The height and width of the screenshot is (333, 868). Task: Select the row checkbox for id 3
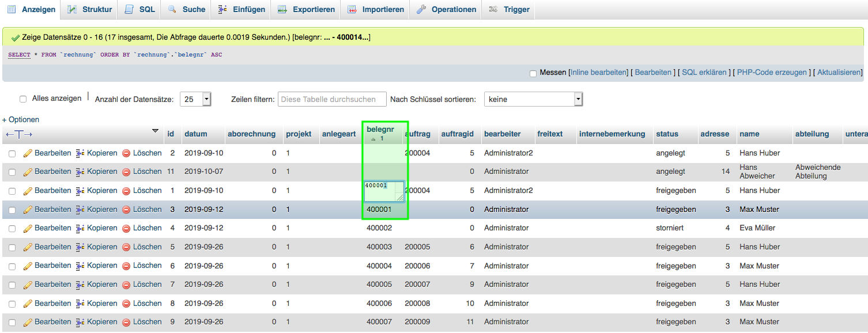[x=12, y=210]
